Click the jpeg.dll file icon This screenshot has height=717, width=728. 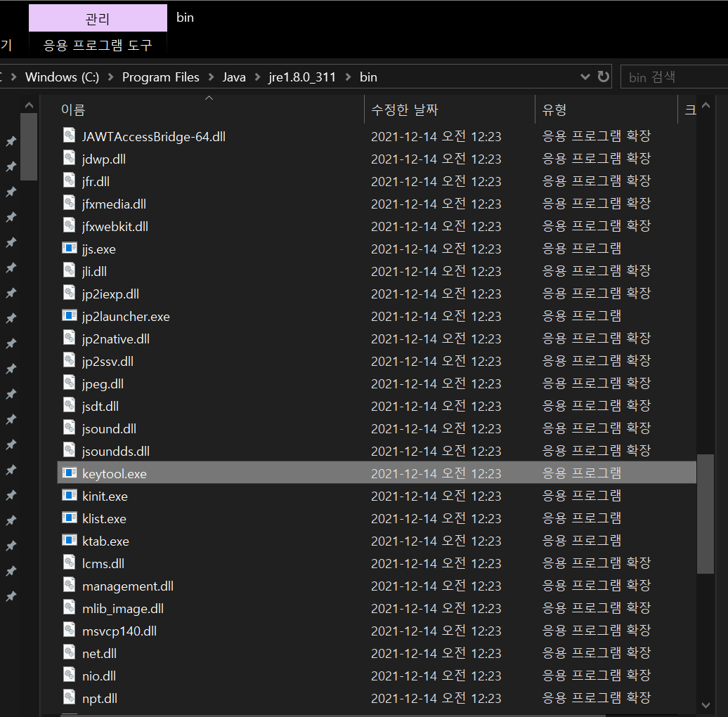(x=69, y=383)
